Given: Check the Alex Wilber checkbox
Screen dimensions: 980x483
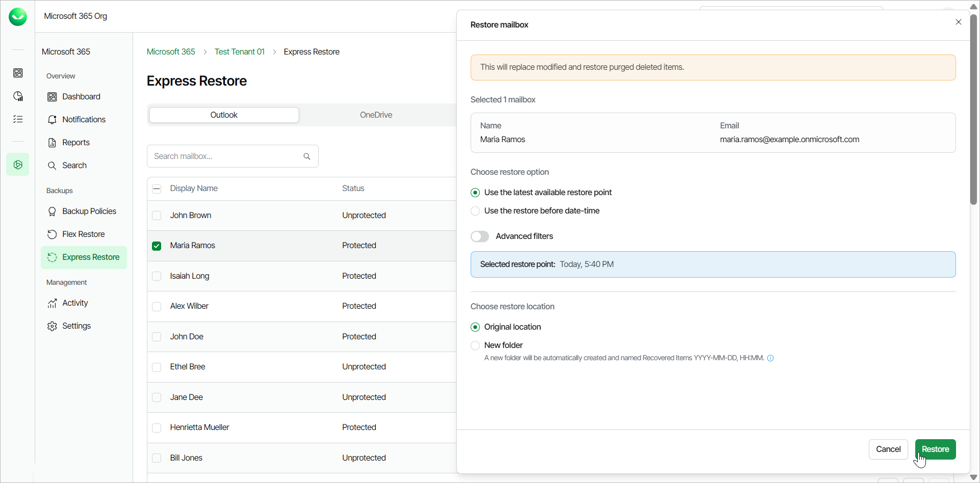Looking at the screenshot, I should point(157,307).
